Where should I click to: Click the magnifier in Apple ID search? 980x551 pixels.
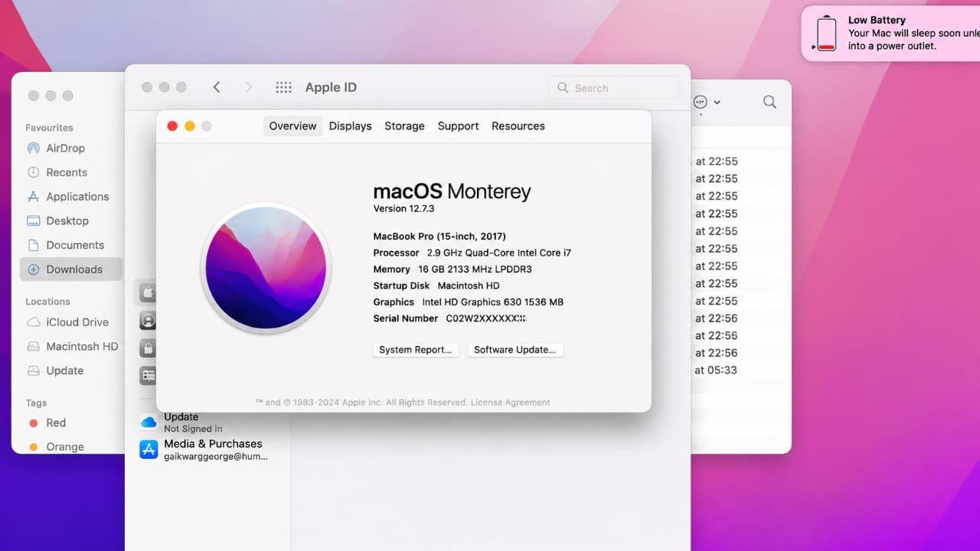tap(563, 88)
